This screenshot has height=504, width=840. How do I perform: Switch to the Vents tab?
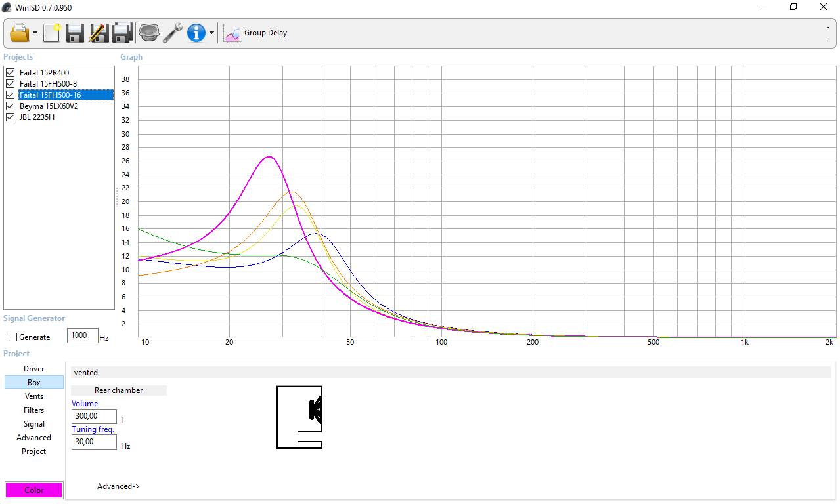(x=34, y=396)
